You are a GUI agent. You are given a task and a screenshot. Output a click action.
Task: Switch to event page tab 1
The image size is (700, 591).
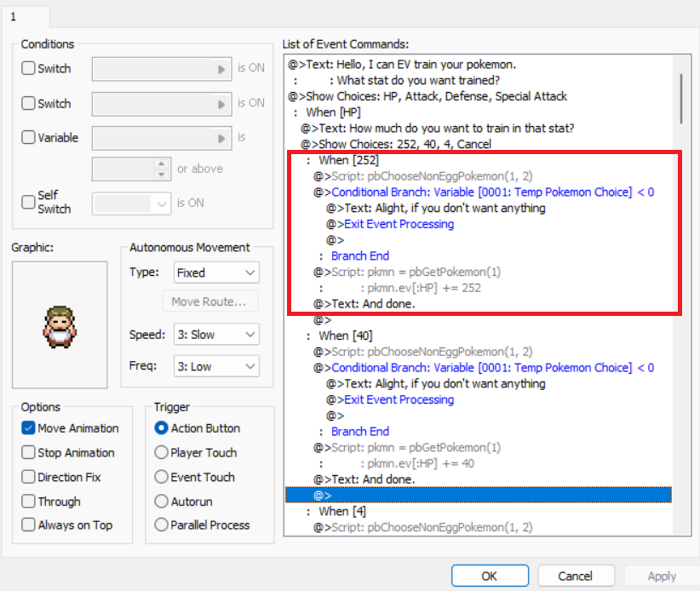pos(25,17)
